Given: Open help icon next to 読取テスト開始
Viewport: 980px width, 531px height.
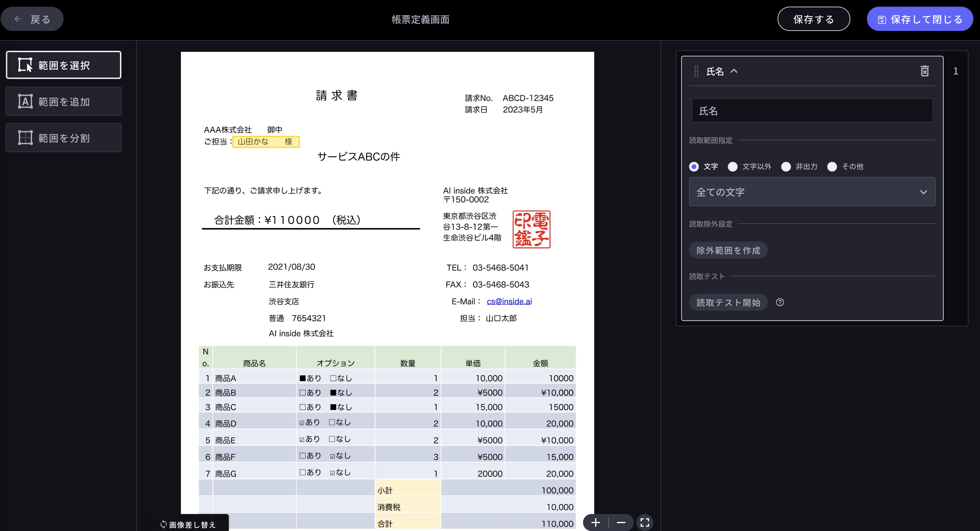Looking at the screenshot, I should coord(780,302).
